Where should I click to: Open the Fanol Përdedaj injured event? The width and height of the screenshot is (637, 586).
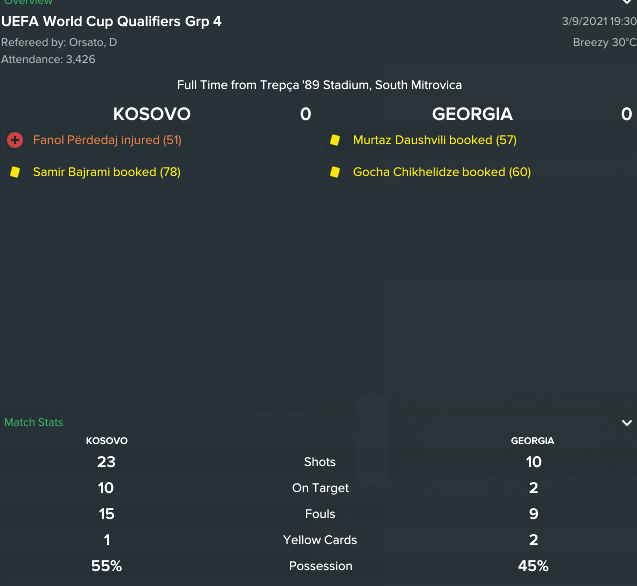click(x=107, y=140)
